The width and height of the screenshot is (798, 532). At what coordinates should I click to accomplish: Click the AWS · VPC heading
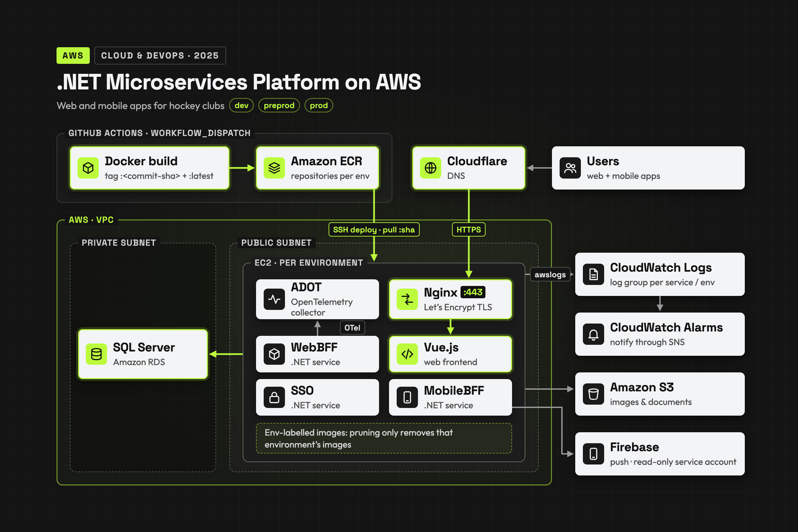pos(91,220)
